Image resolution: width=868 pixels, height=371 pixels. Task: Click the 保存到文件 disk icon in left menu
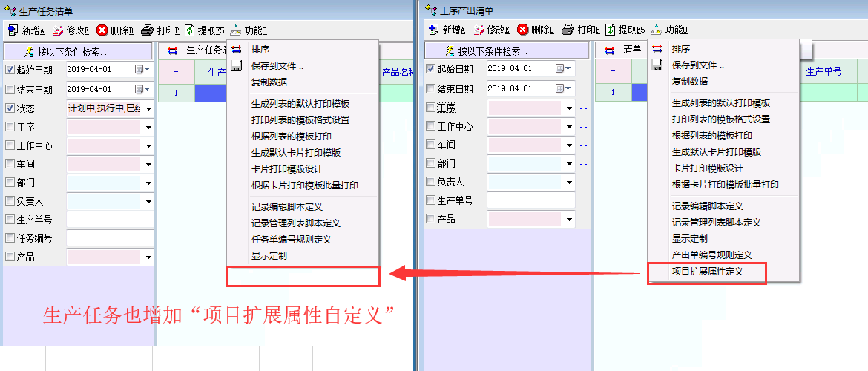point(237,66)
